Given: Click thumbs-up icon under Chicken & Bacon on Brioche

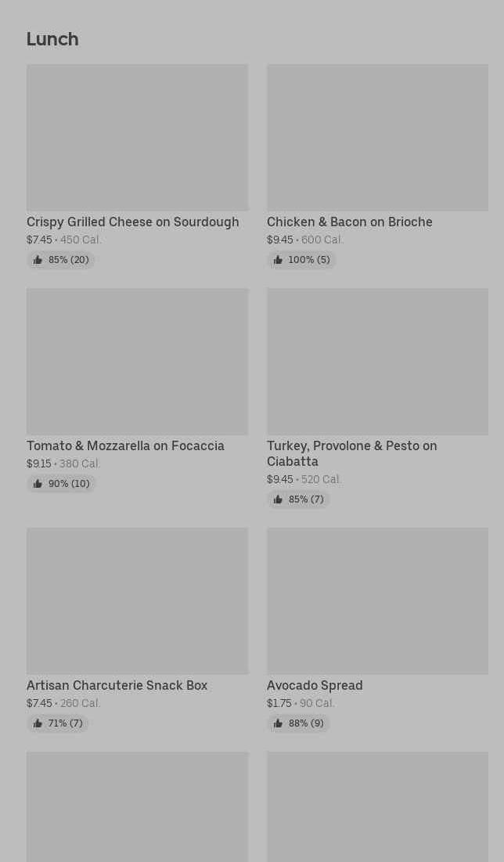Looking at the screenshot, I should tap(278, 260).
